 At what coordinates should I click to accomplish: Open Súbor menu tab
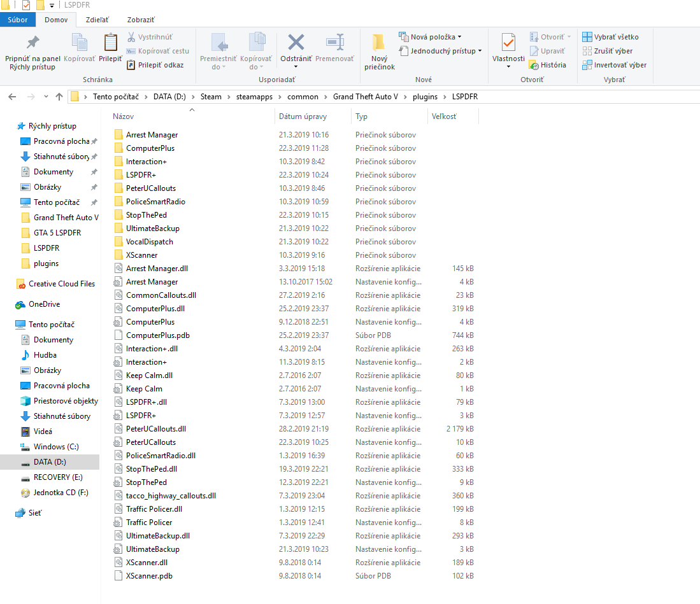pos(17,20)
